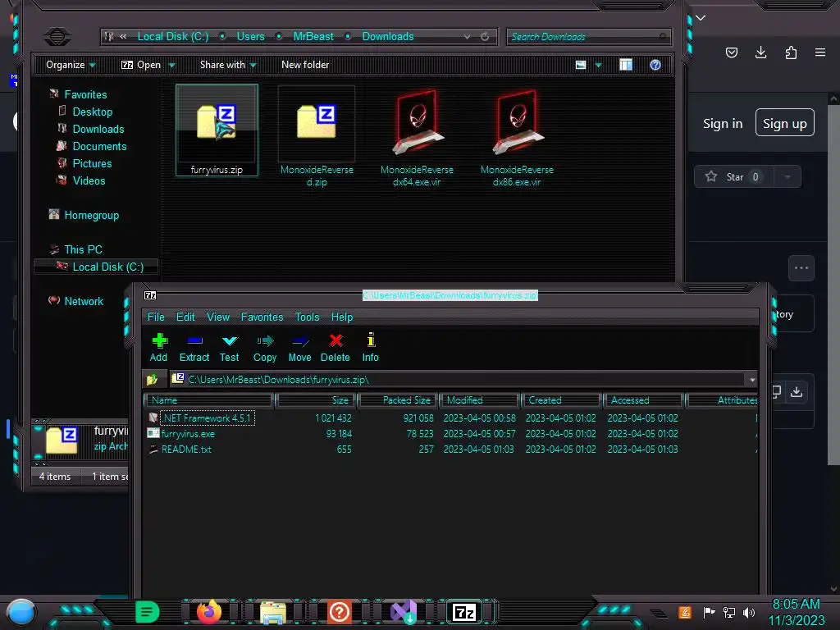Sort by Modified column in 7-Zip

pyautogui.click(x=480, y=400)
